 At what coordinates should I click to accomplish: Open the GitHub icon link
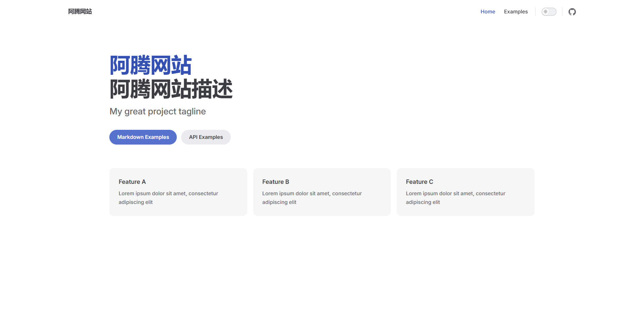click(572, 12)
